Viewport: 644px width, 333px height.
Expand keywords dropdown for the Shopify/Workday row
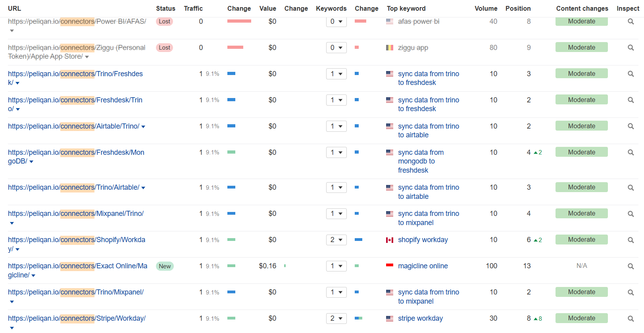click(336, 240)
